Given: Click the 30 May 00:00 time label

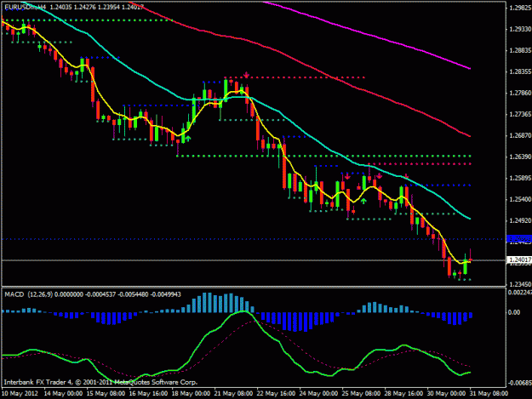Looking at the screenshot, I should tap(446, 394).
